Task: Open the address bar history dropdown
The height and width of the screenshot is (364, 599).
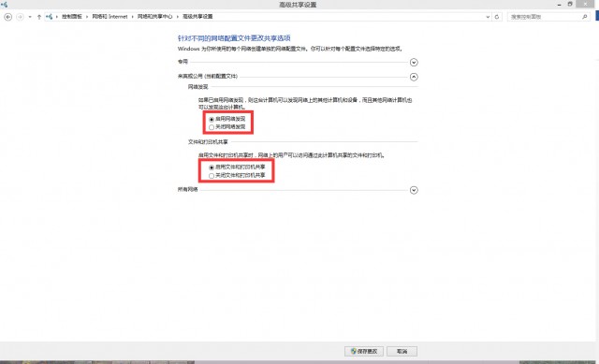Action: (x=488, y=17)
